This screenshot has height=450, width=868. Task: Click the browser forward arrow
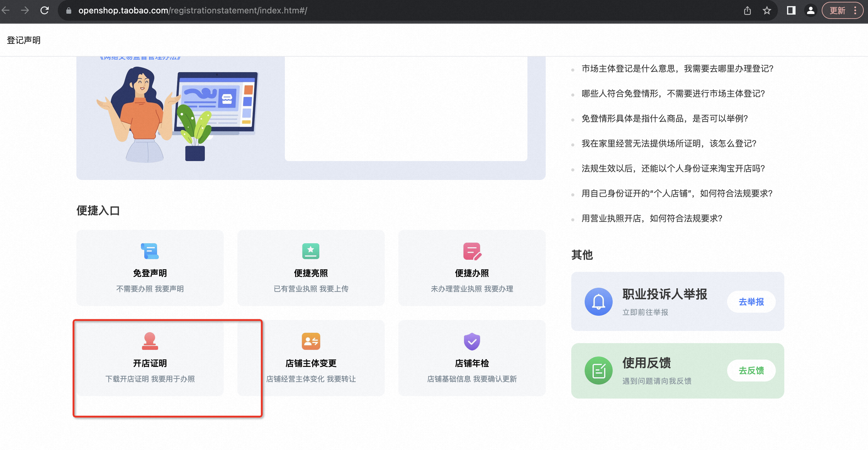25,10
